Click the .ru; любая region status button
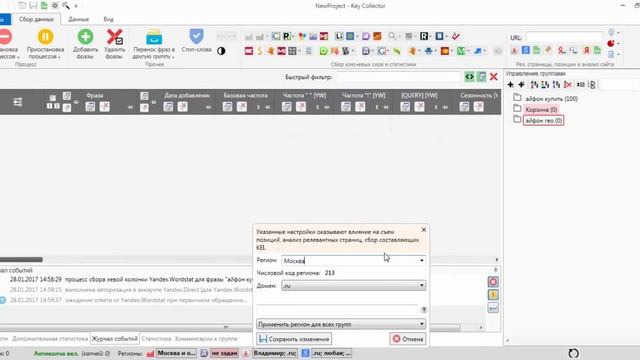Image resolution: width=640 pixels, height=360 pixels. point(331,353)
